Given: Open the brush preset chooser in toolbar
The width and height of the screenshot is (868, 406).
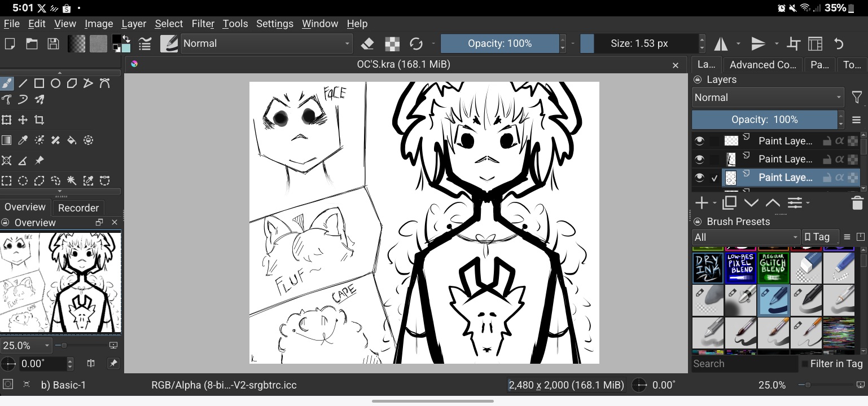Looking at the screenshot, I should click(169, 44).
